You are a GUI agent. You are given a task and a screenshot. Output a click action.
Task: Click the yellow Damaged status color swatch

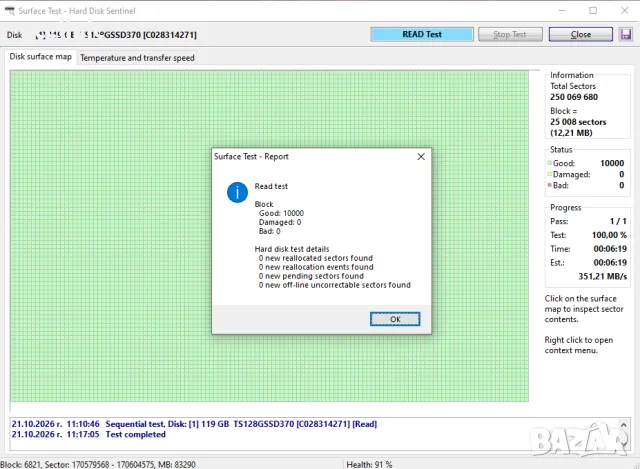pyautogui.click(x=549, y=174)
